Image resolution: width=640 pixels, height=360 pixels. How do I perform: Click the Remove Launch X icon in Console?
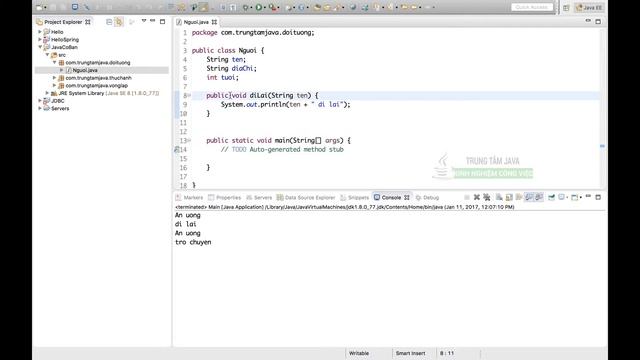476,197
